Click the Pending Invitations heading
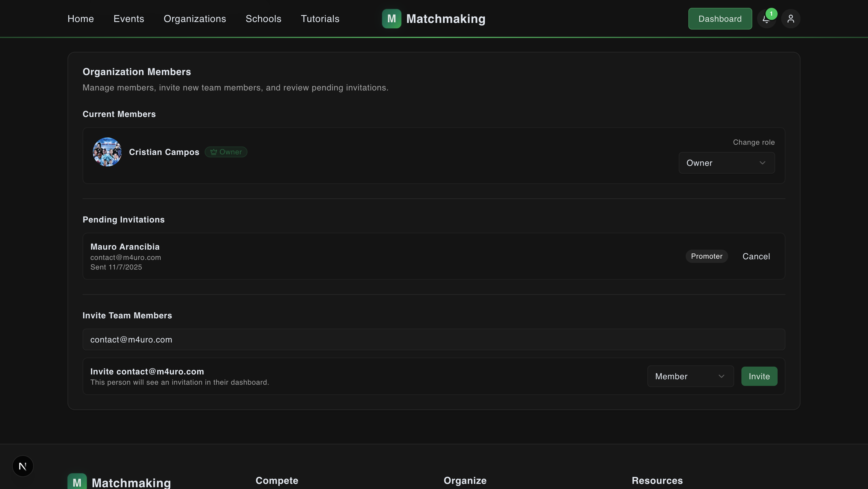The height and width of the screenshot is (489, 868). (124, 220)
